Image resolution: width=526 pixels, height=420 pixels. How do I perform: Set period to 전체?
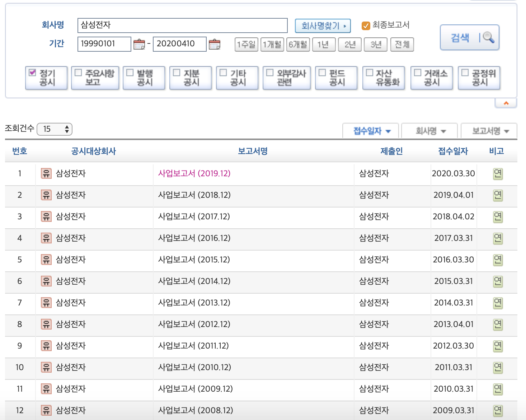pos(402,45)
